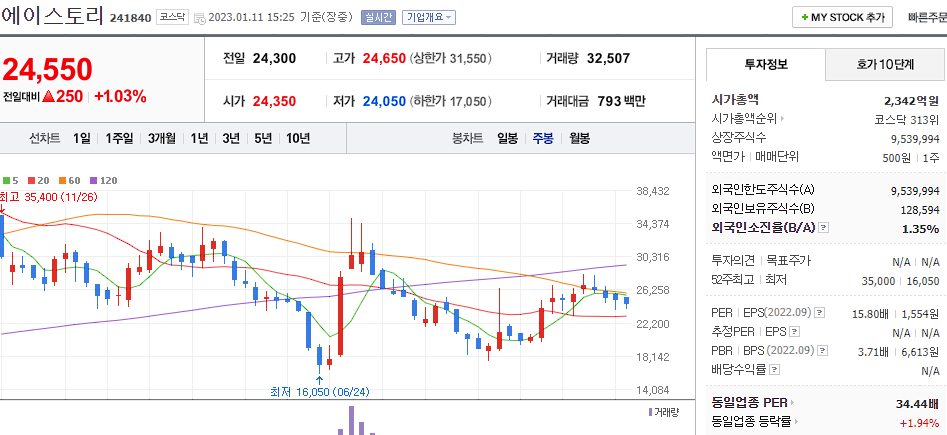Add stock via MY STOCK 추가
Screen dimensions: 947x435
[842, 18]
